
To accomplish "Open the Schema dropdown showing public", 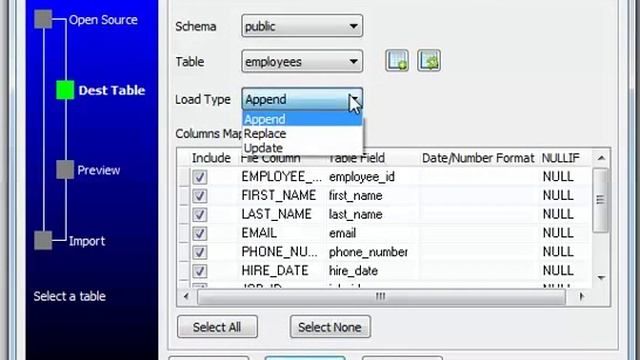I will tap(302, 26).
